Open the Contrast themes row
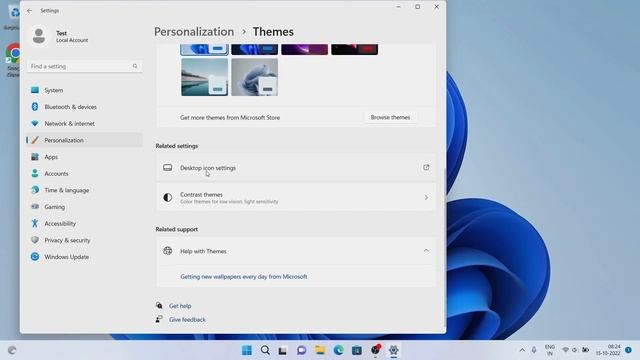The image size is (640, 360). pos(296,198)
